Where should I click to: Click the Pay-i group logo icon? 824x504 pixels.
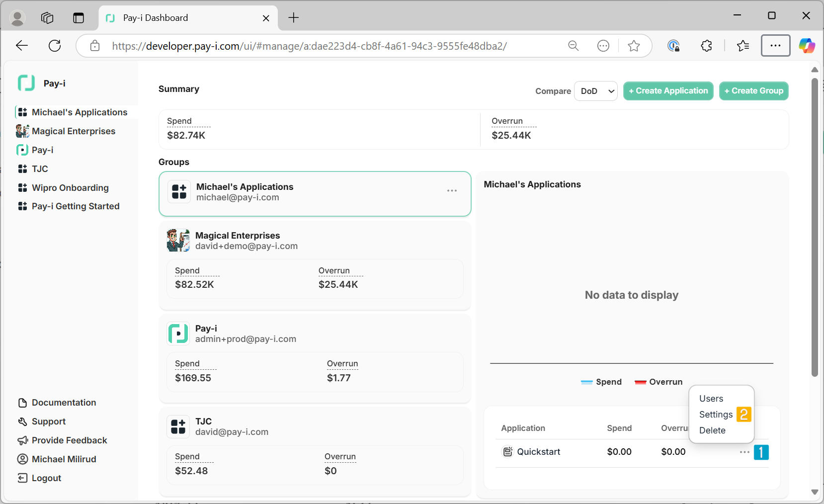(178, 334)
